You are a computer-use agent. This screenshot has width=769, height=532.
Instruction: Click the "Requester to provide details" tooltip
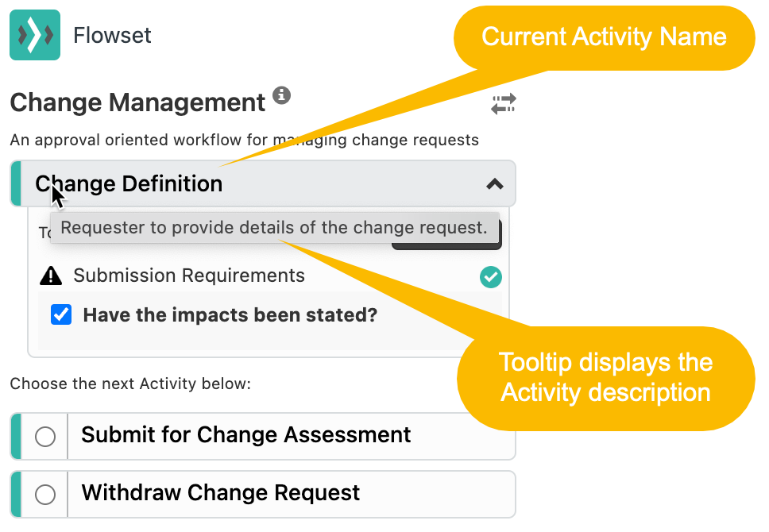(x=275, y=228)
